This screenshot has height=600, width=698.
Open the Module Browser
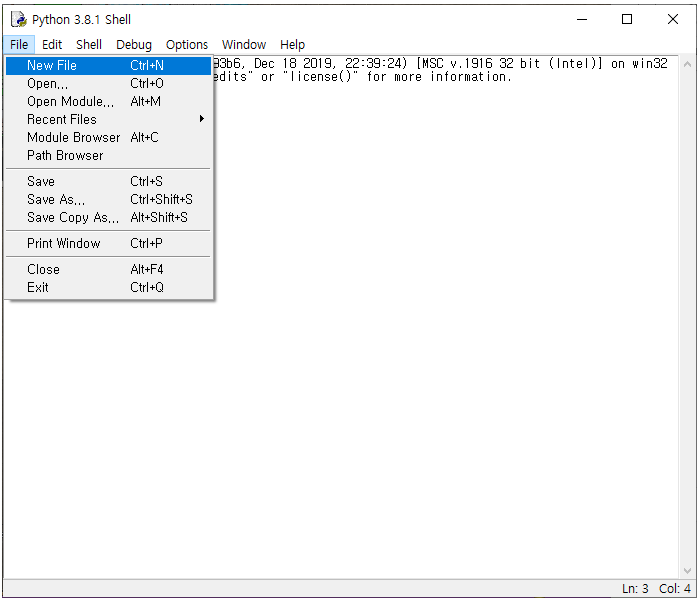tap(108, 138)
